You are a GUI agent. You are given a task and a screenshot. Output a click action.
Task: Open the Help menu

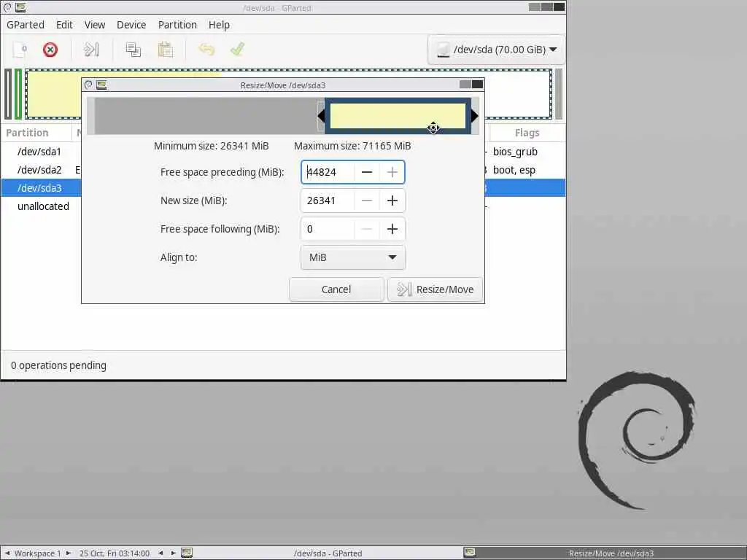click(219, 25)
